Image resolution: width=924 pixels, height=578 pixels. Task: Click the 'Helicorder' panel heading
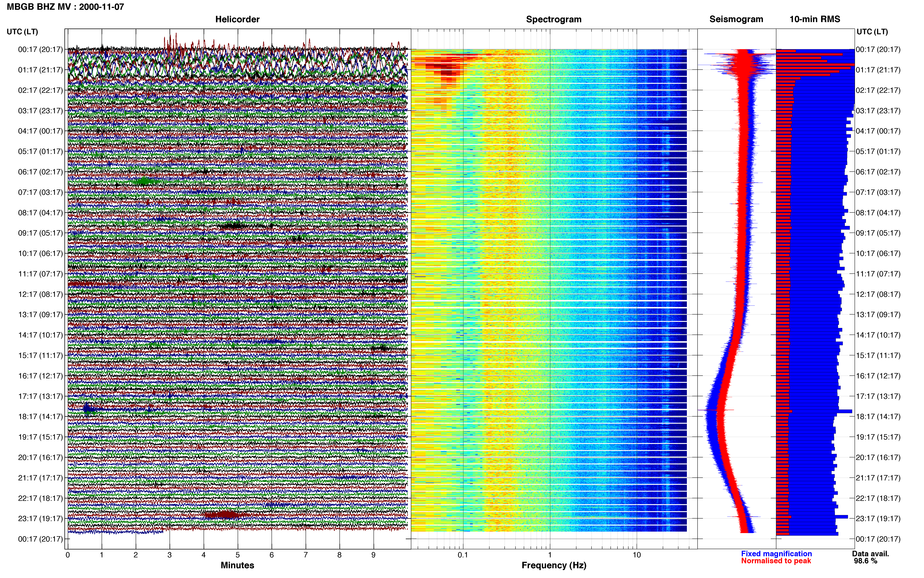pos(237,19)
